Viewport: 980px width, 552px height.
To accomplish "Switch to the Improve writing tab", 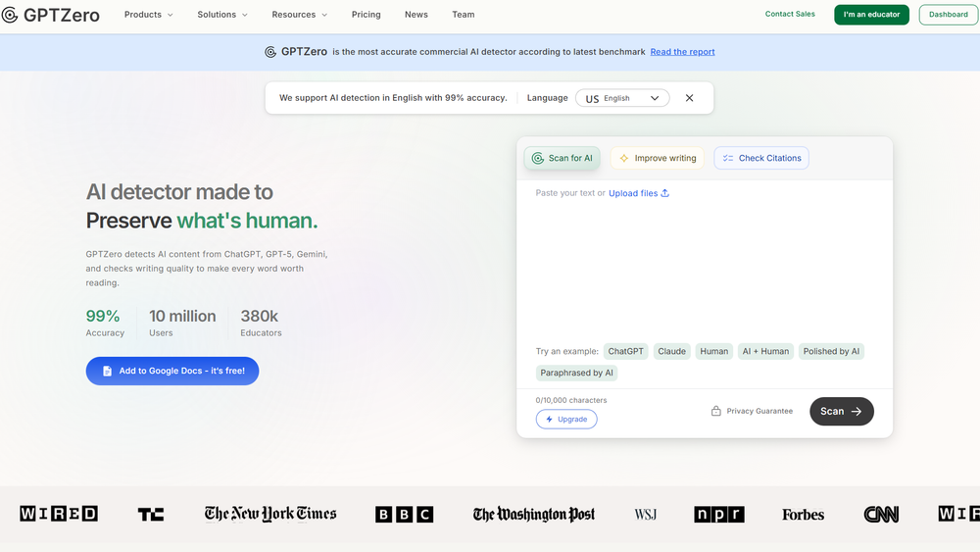I will point(657,158).
